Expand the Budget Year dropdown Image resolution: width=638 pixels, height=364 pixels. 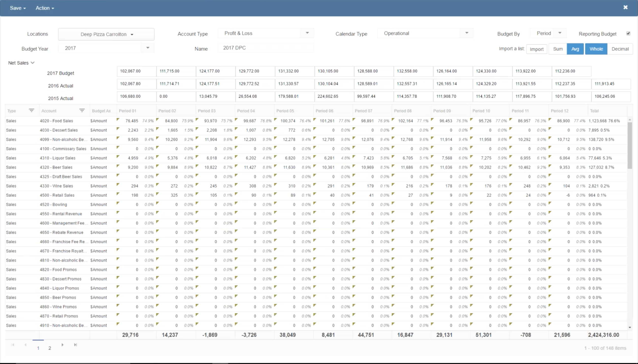(148, 48)
